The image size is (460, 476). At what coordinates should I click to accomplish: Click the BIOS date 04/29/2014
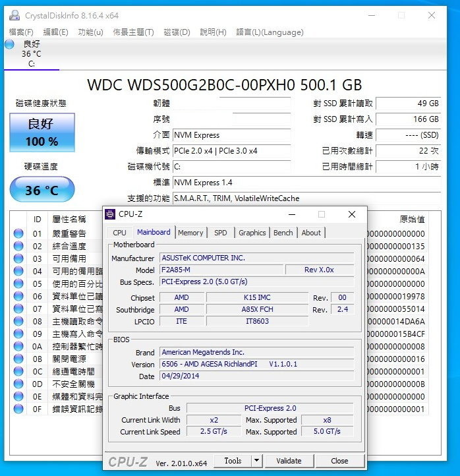pos(257,376)
